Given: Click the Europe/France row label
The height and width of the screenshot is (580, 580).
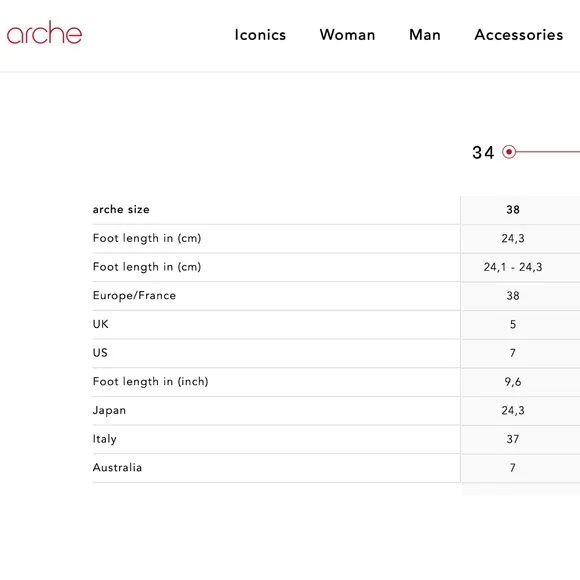Looking at the screenshot, I should point(134,296).
